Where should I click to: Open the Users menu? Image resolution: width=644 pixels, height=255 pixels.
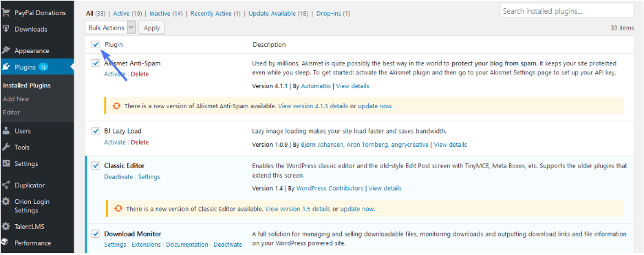point(23,131)
